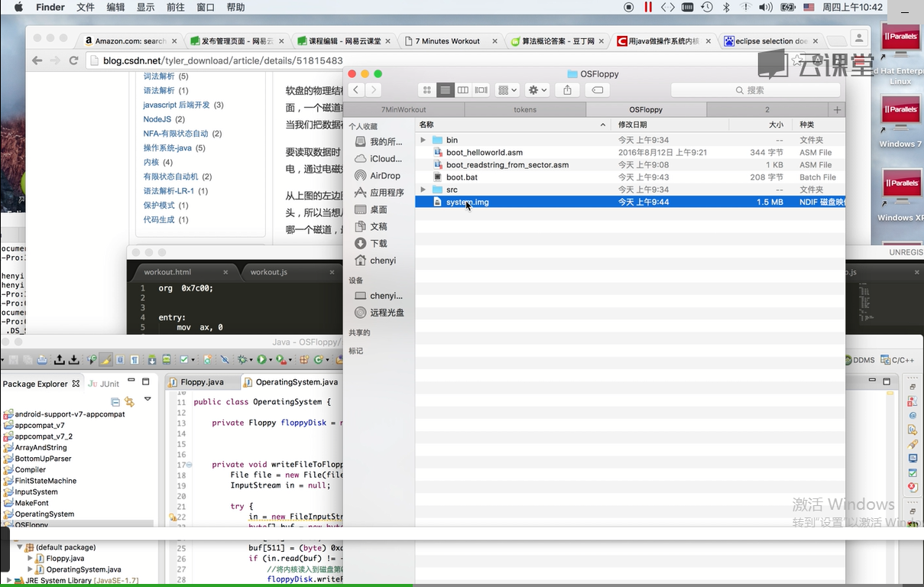Click the Eclipse Debug bug icon
Image resolution: width=924 pixels, height=587 pixels.
tap(244, 360)
